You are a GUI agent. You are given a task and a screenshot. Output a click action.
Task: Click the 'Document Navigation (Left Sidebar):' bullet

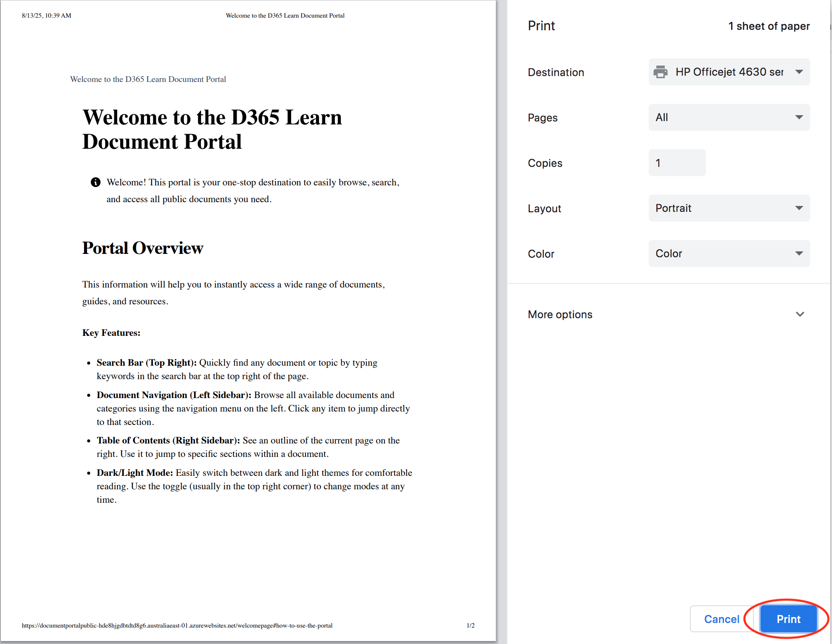[174, 395]
